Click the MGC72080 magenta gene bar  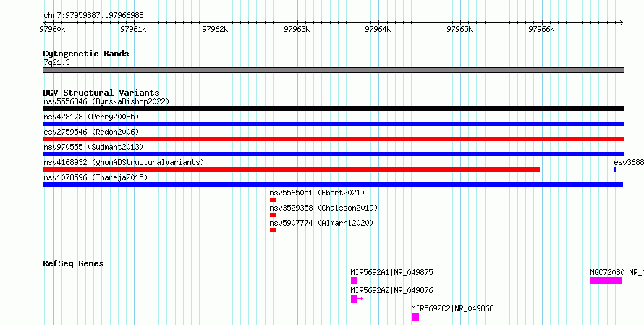tap(606, 281)
